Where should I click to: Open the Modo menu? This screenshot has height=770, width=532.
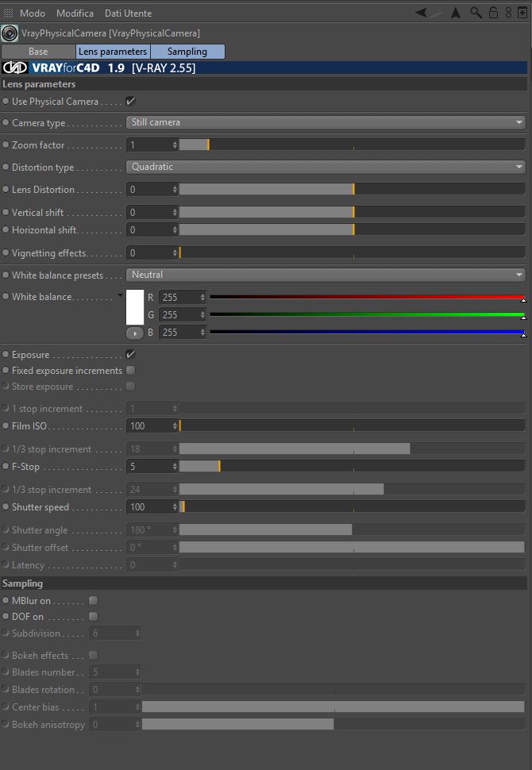[x=33, y=13]
